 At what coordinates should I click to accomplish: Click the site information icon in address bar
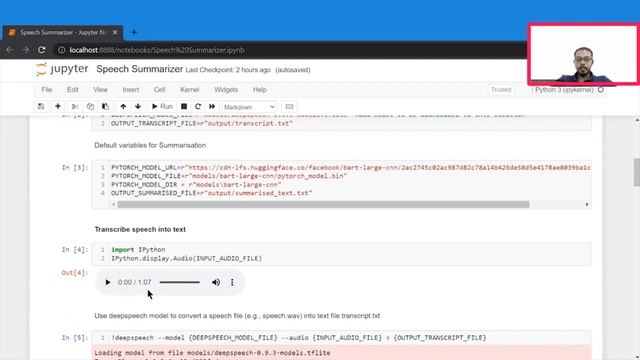click(x=62, y=50)
